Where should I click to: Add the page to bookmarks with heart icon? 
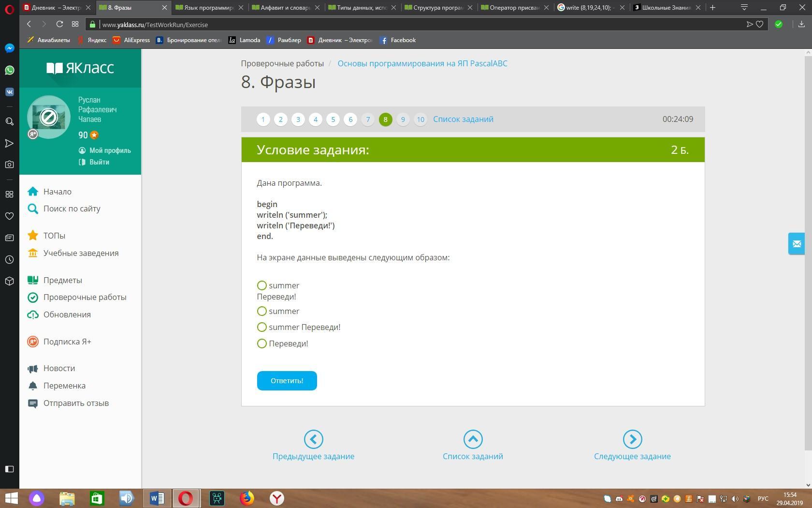tap(760, 24)
